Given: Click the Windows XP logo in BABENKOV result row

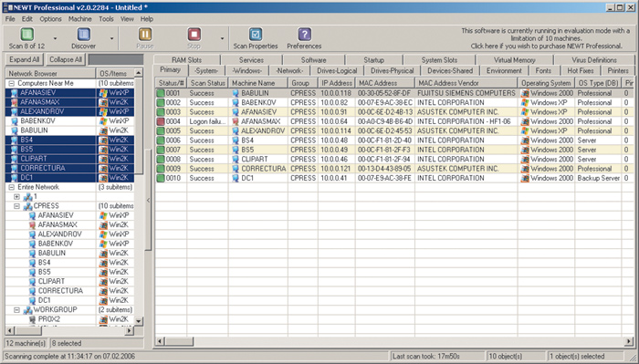Looking at the screenshot, I should point(525,102).
